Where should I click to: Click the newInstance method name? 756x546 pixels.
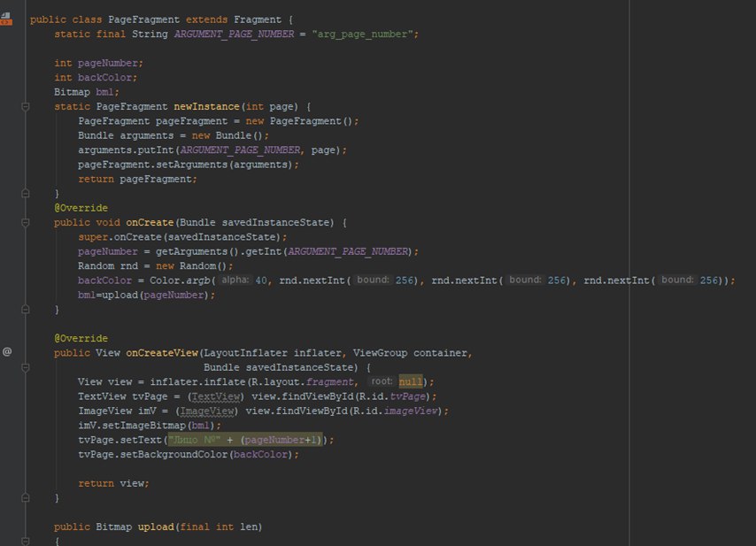tap(206, 106)
